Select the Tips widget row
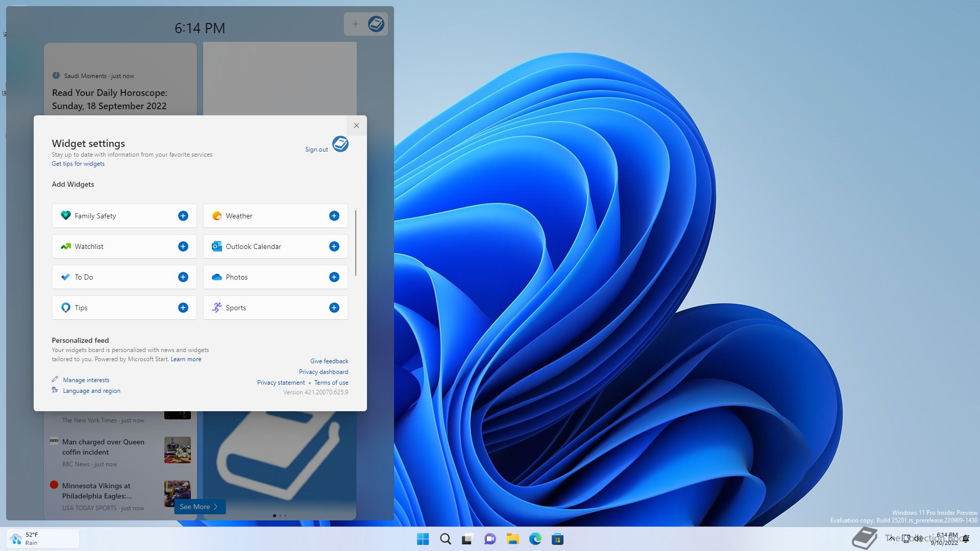Viewport: 980px width, 551px height. (124, 308)
